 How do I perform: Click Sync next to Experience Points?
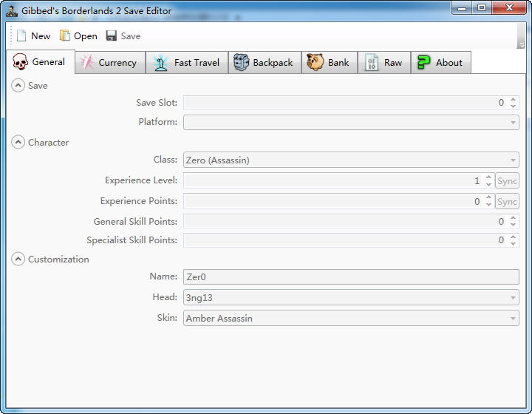point(507,202)
